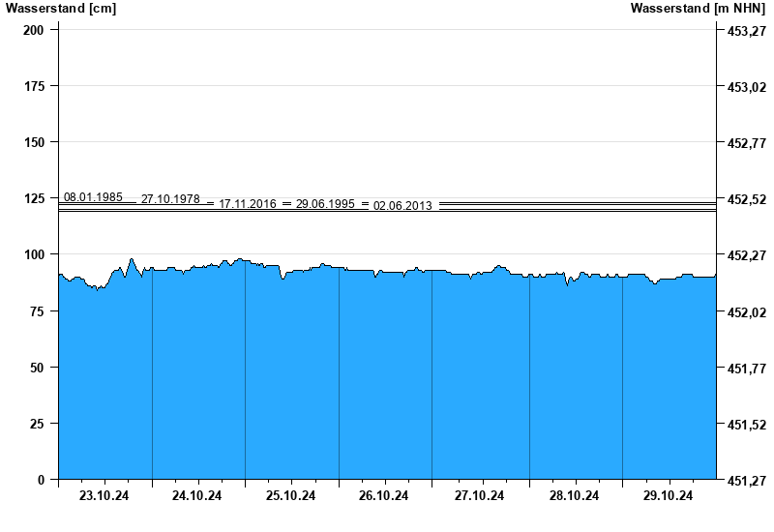Click the 27.10.1978 high-water marker label
The image size is (774, 532).
(170, 199)
